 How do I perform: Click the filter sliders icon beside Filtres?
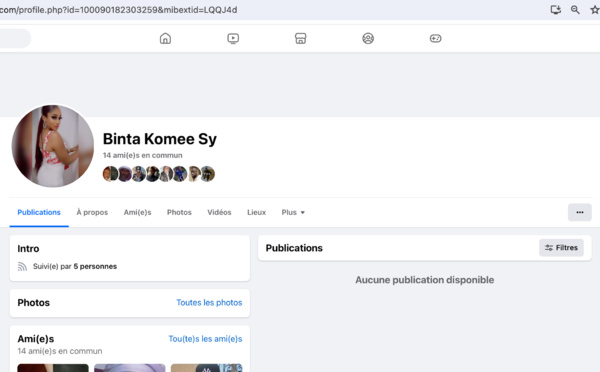click(x=549, y=248)
